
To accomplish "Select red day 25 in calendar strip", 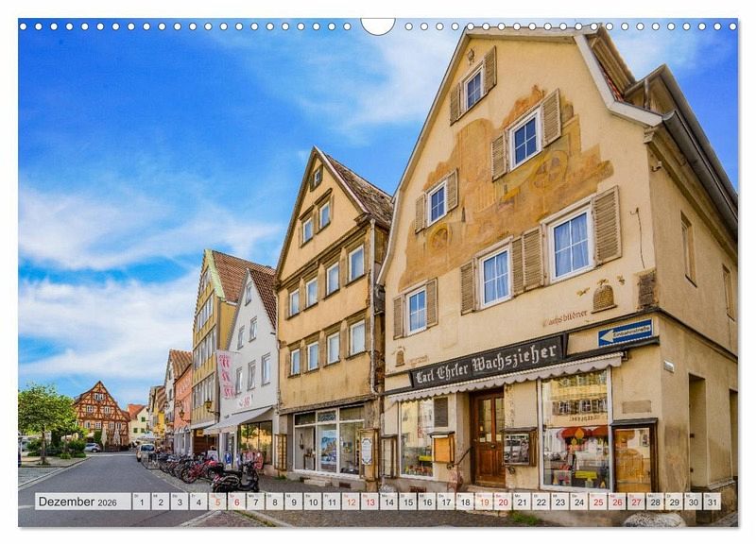I will tap(598, 502).
